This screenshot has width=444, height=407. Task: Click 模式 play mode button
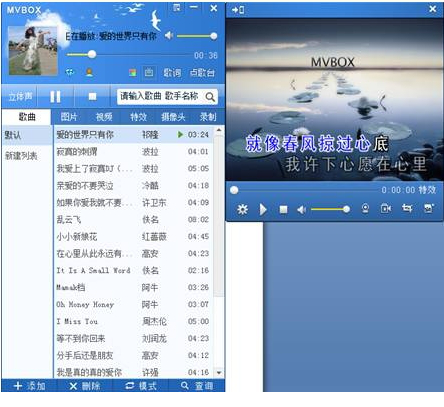(141, 386)
